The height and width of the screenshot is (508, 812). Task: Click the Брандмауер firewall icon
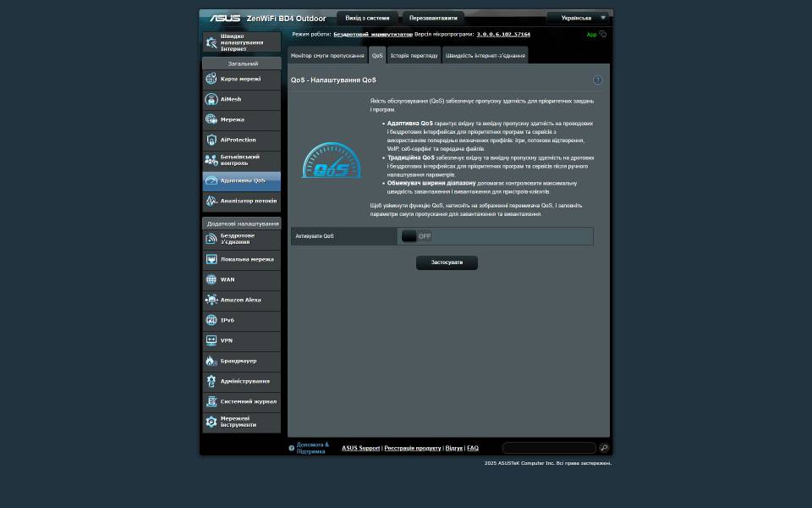[x=211, y=361]
